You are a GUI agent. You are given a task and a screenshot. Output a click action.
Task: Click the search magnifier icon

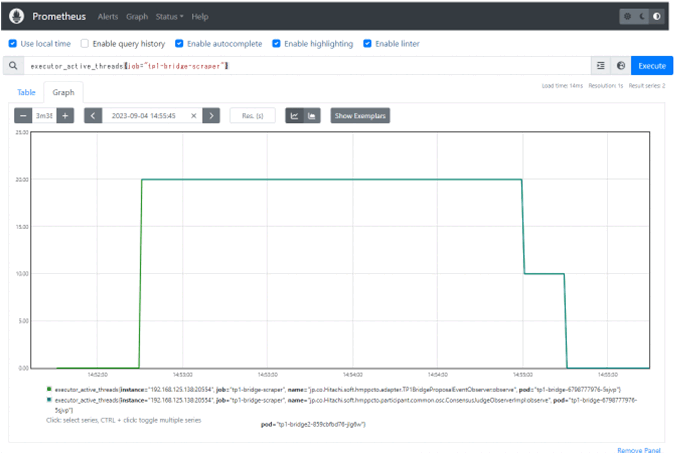point(13,66)
